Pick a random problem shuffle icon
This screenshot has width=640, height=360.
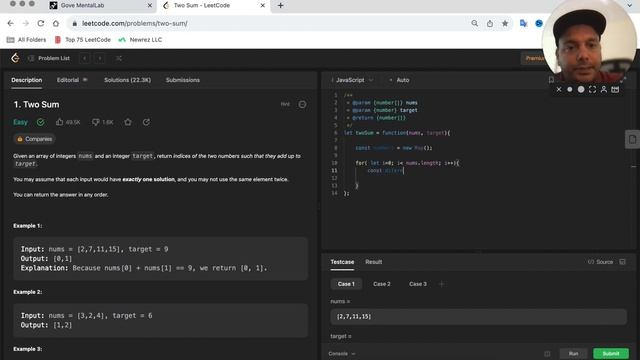click(x=119, y=58)
